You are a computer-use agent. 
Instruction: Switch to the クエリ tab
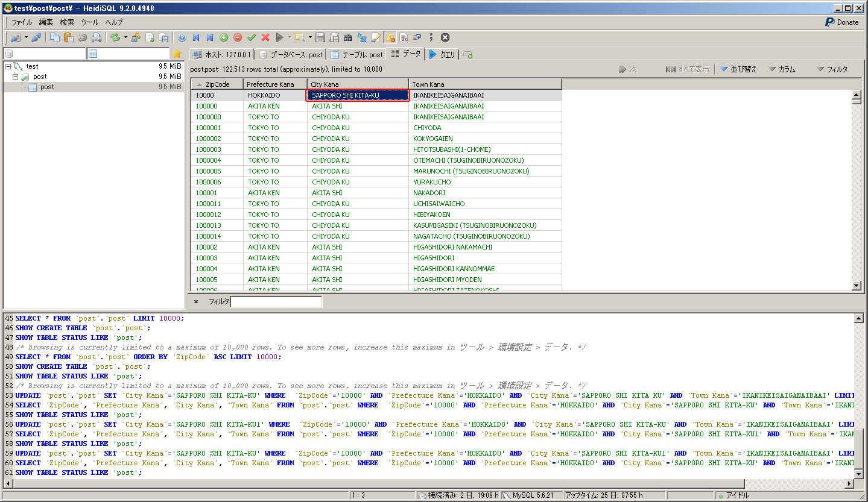point(442,54)
